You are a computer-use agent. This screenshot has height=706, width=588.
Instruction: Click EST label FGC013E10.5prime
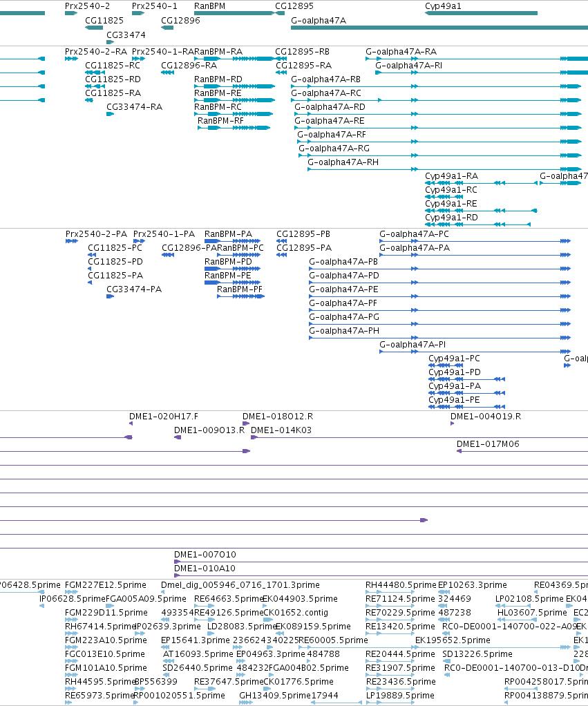pyautogui.click(x=105, y=654)
